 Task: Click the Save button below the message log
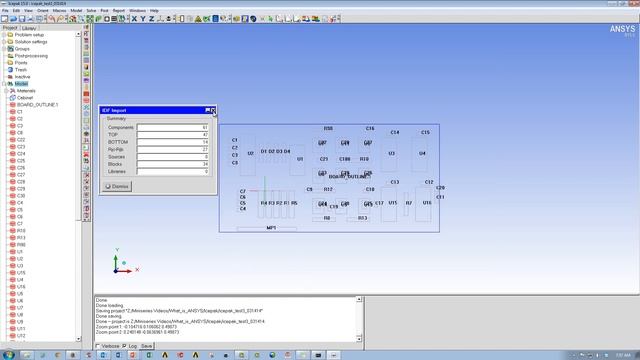[x=146, y=346]
